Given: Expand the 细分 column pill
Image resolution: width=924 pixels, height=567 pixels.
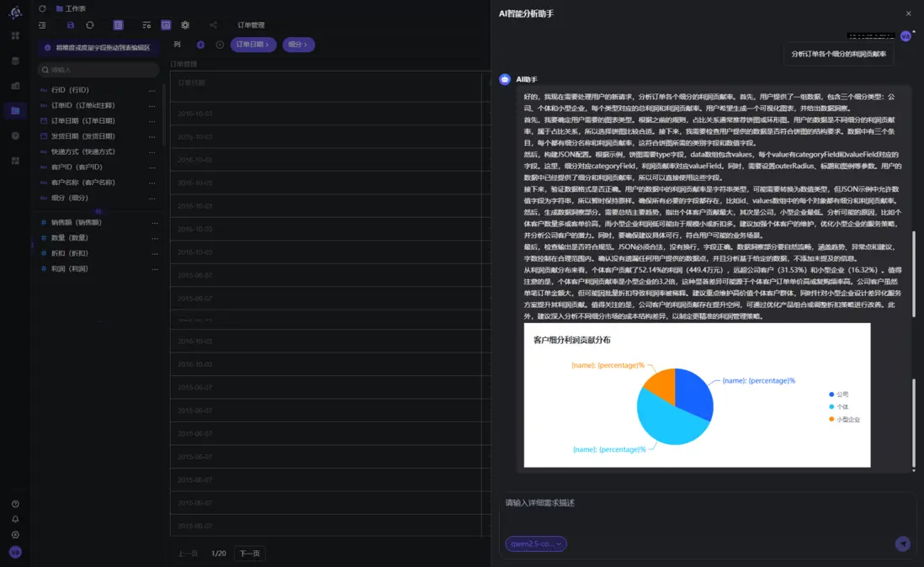Looking at the screenshot, I should point(298,45).
